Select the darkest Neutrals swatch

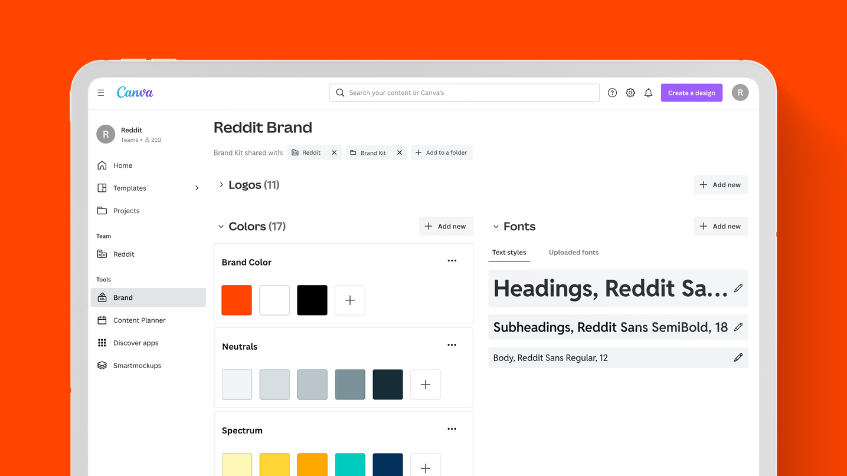pyautogui.click(x=388, y=385)
